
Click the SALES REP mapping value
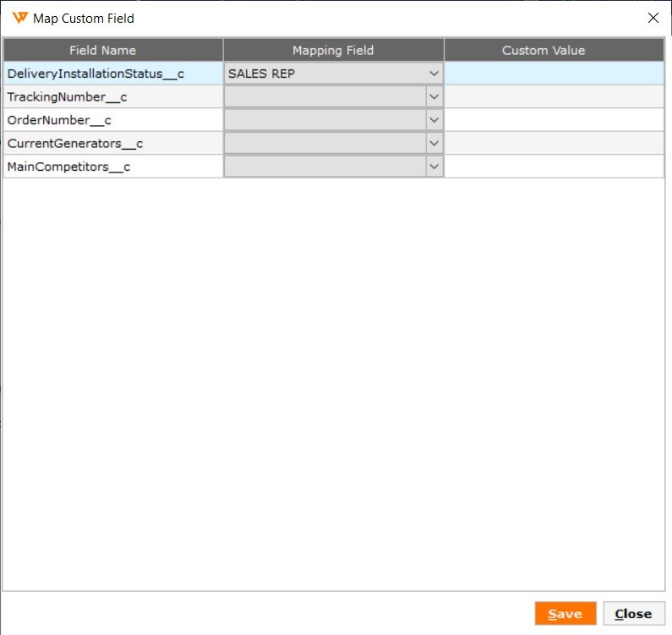pos(261,74)
